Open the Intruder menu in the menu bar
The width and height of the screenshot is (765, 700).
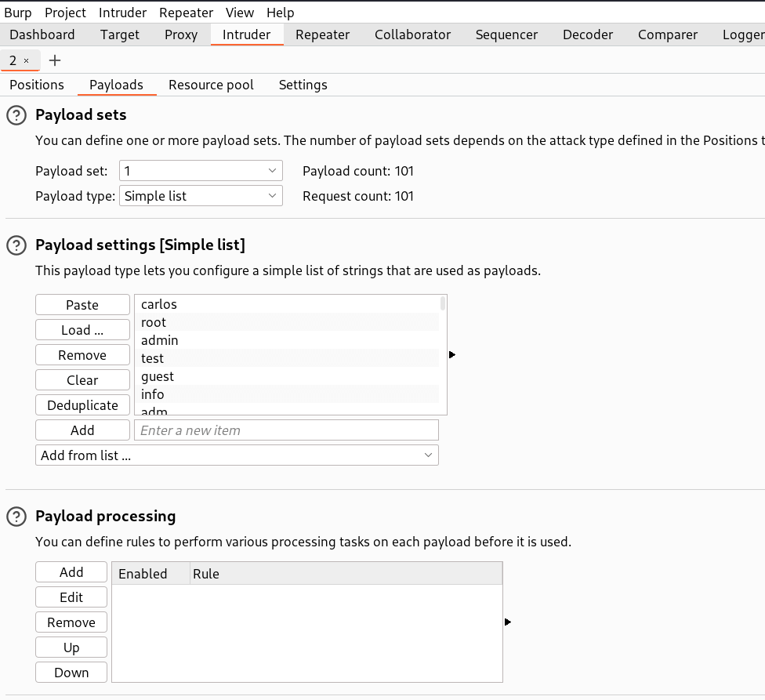pyautogui.click(x=122, y=12)
